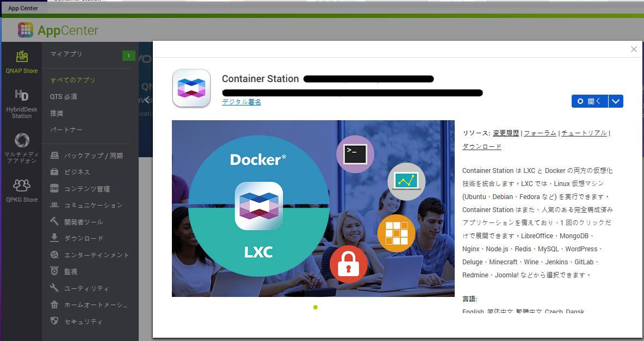Open the フォーラム resource link
Screen dimensions: 644x341
pos(540,133)
